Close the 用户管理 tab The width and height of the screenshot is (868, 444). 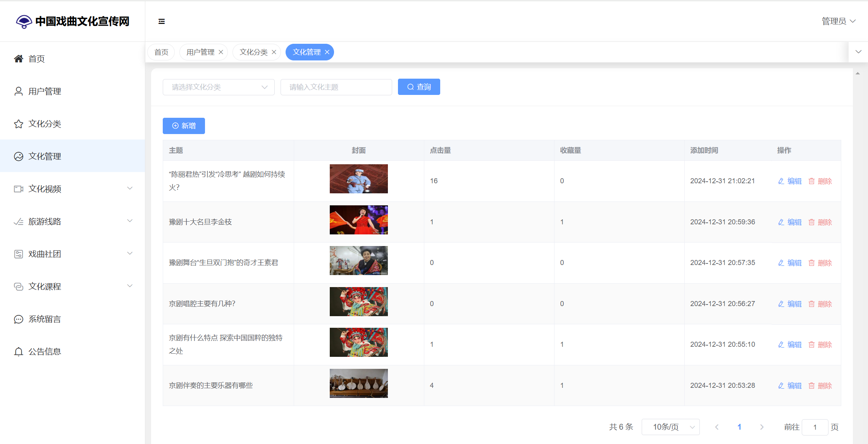click(x=221, y=52)
